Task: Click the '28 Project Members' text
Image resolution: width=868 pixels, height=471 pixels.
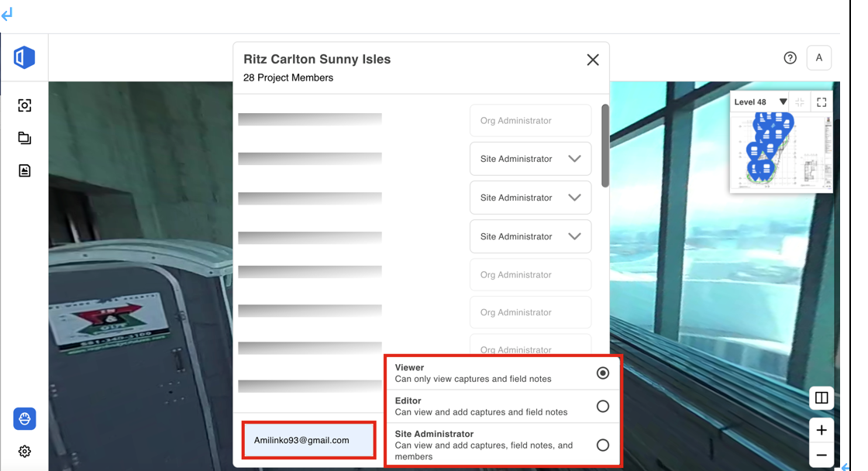Action: click(288, 78)
